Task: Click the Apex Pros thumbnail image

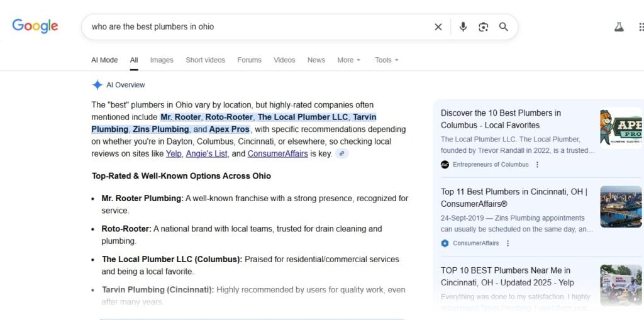Action: point(621,128)
